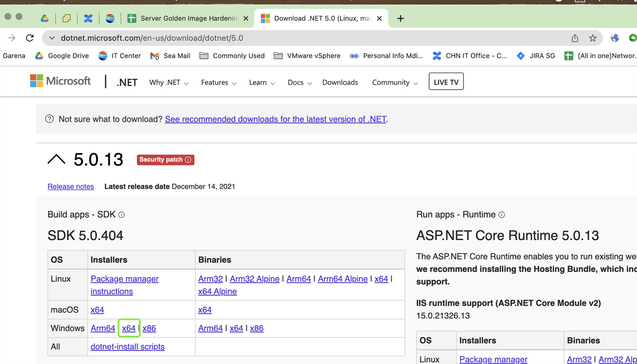This screenshot has width=637, height=364.
Task: Open the globe extension icon
Action: click(x=615, y=38)
